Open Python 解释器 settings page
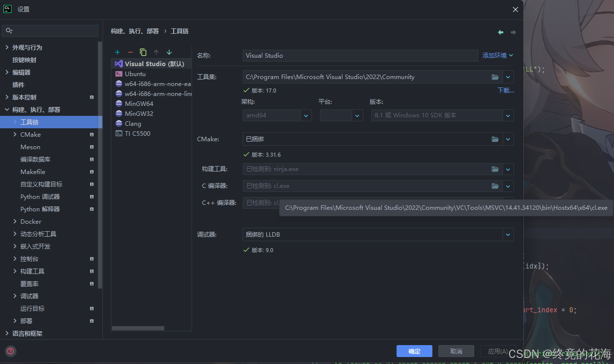The image size is (614, 364). [40, 209]
